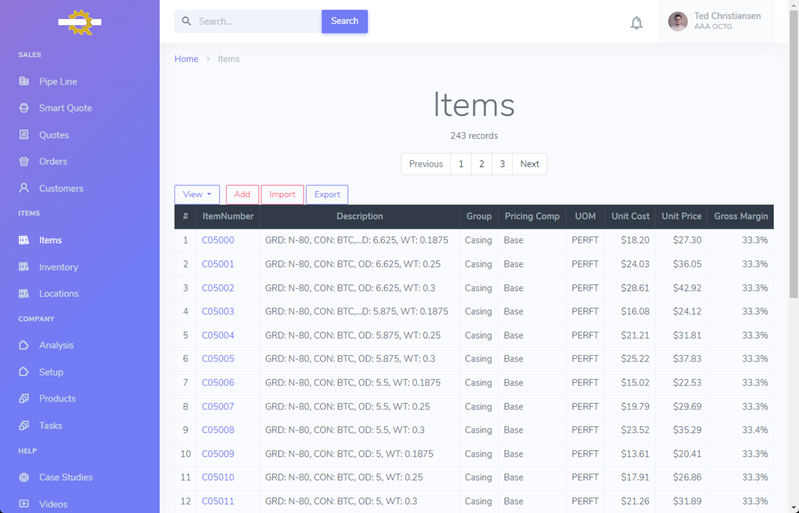This screenshot has width=799, height=513.
Task: Click the Home breadcrumb link
Action: coord(186,59)
